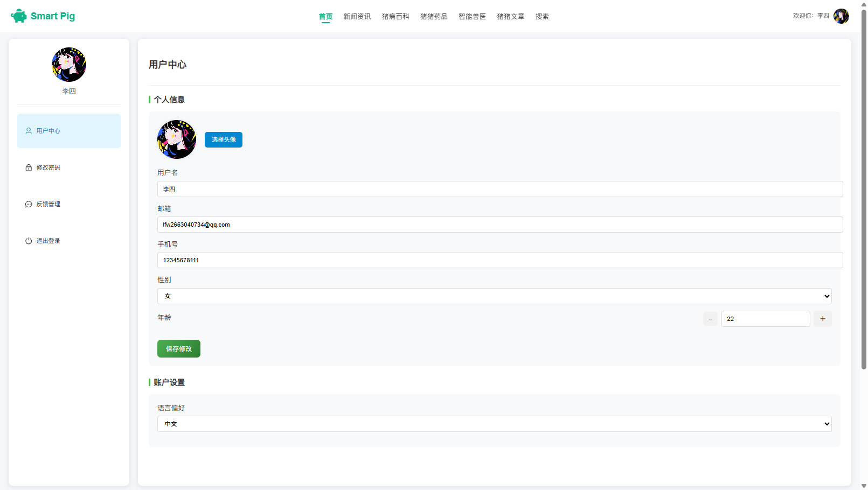Click the Smart Pig brand text
The width and height of the screenshot is (868, 490).
pyautogui.click(x=53, y=16)
